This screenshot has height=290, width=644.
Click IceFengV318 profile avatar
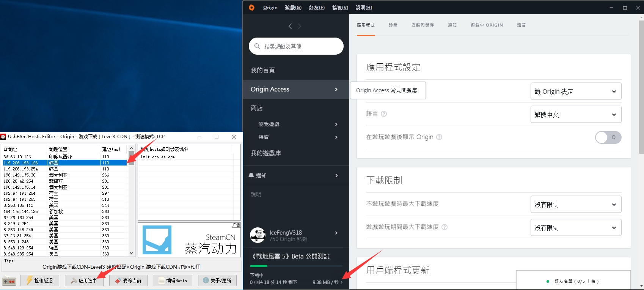click(x=258, y=235)
